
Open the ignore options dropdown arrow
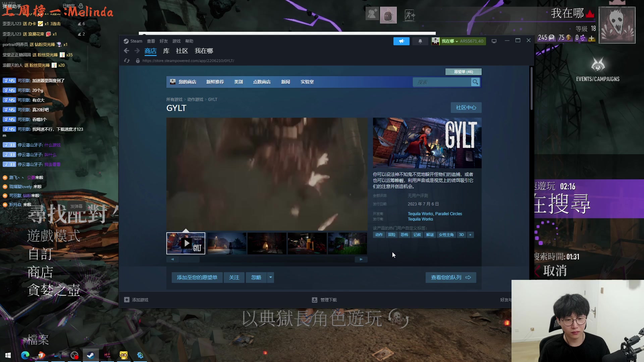tap(271, 278)
